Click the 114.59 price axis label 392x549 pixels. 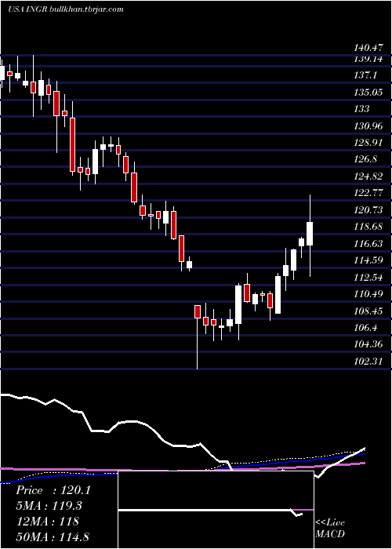[368, 260]
